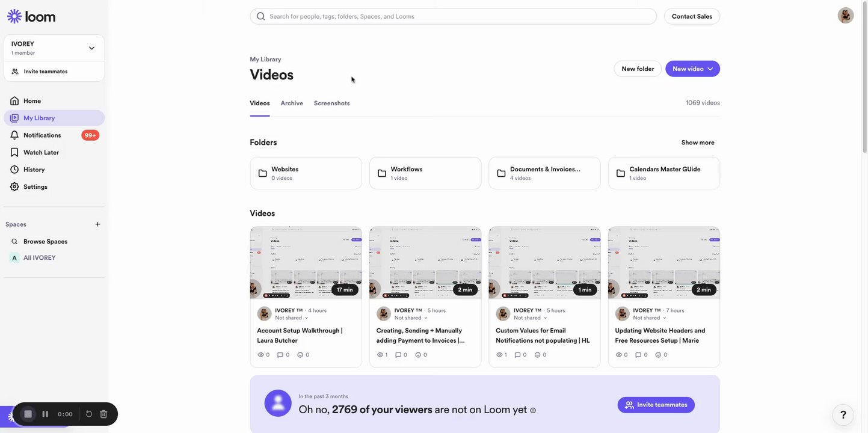Click info icon beside Loom yet text
The height and width of the screenshot is (433, 868).
pyautogui.click(x=533, y=411)
